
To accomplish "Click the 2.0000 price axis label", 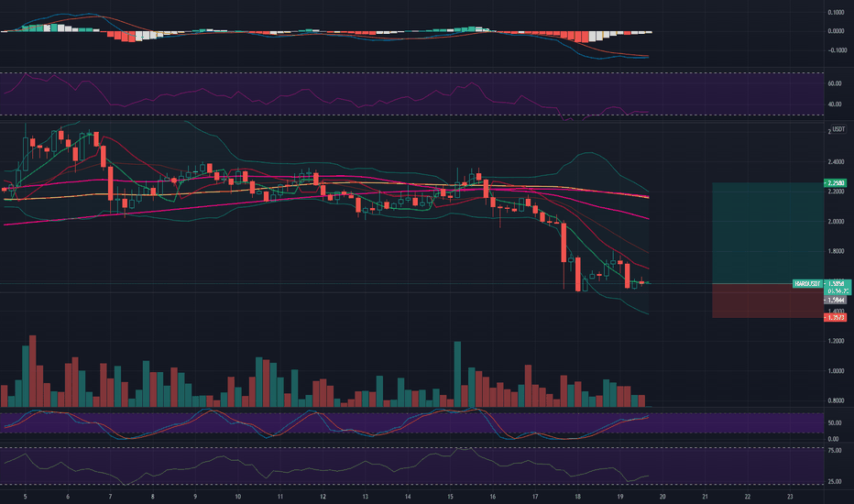I will point(836,222).
